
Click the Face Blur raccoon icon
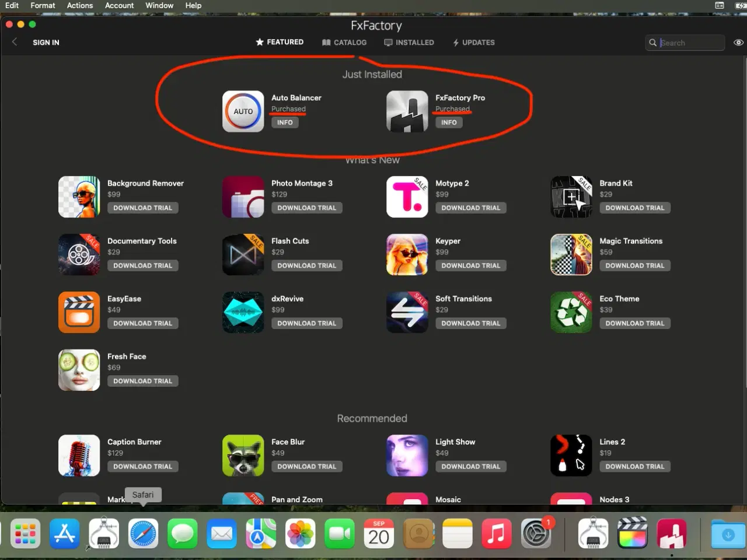pos(243,455)
